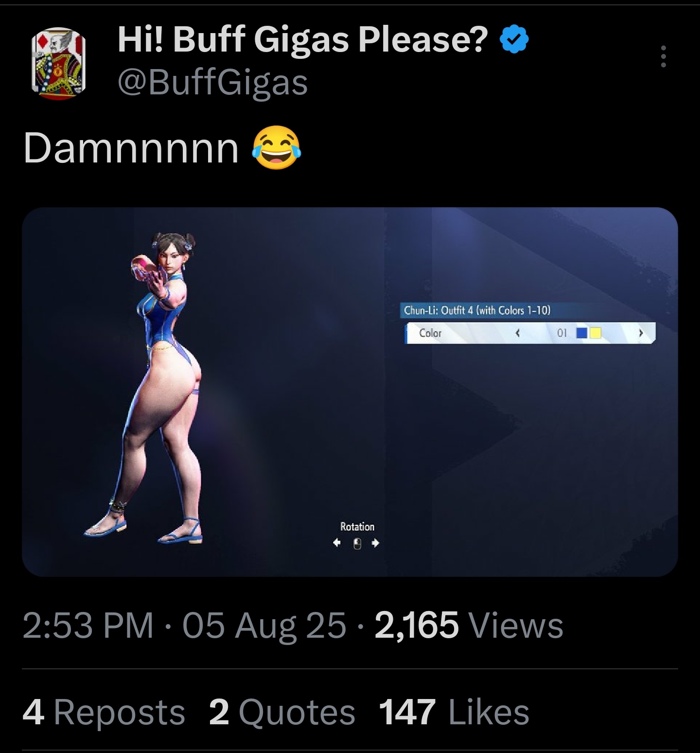The image size is (700, 753).
Task: Click the Color option row
Action: (x=530, y=333)
